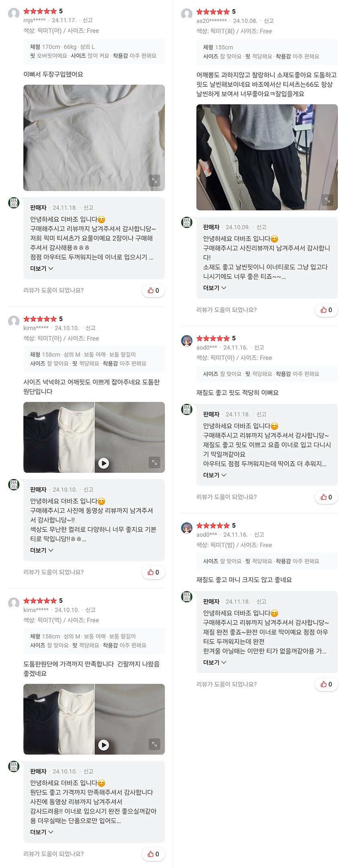Show more of seller reply under 픽미T(밤) review
This screenshot has width=346, height=868.
(215, 662)
